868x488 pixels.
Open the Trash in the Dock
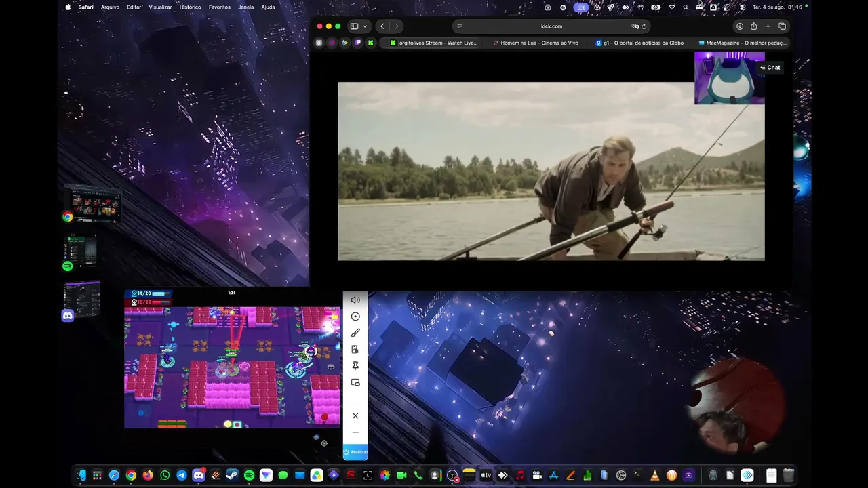coord(788,476)
